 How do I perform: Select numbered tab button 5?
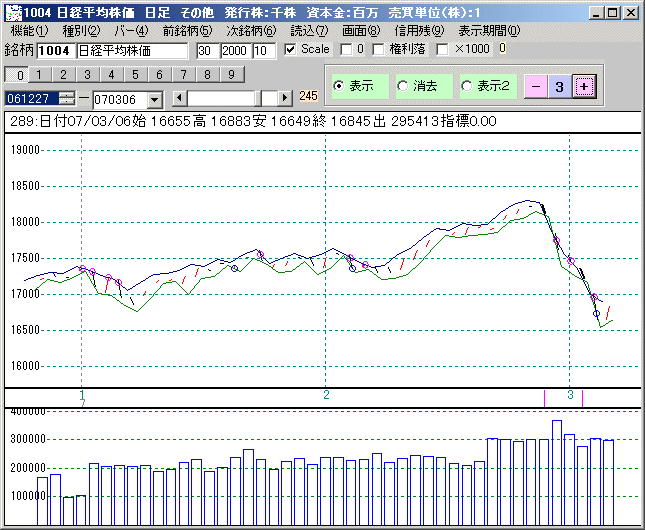click(x=135, y=74)
